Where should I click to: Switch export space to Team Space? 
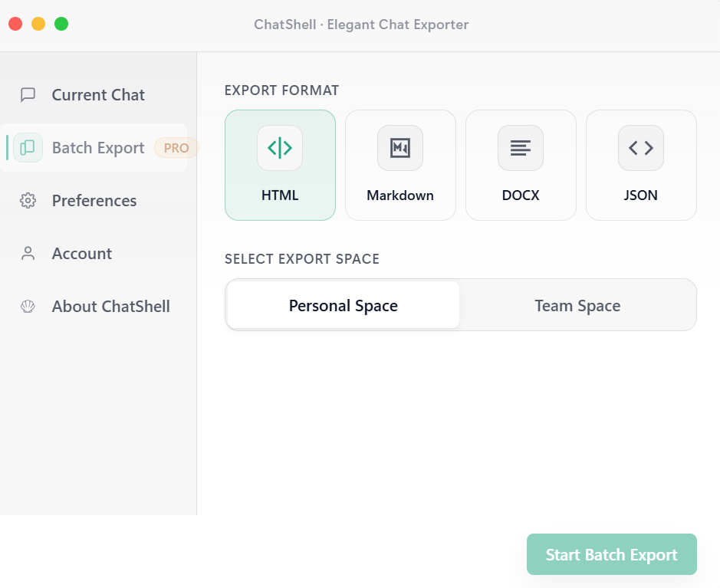point(577,305)
